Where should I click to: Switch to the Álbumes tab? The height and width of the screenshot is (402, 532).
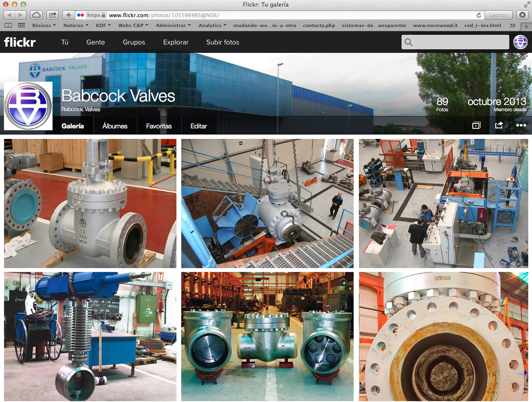[115, 126]
